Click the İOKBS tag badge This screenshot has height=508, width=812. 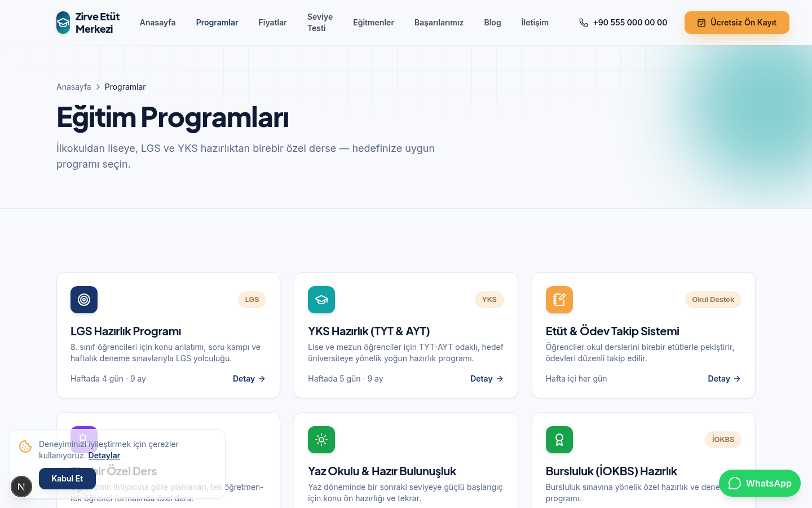click(723, 440)
